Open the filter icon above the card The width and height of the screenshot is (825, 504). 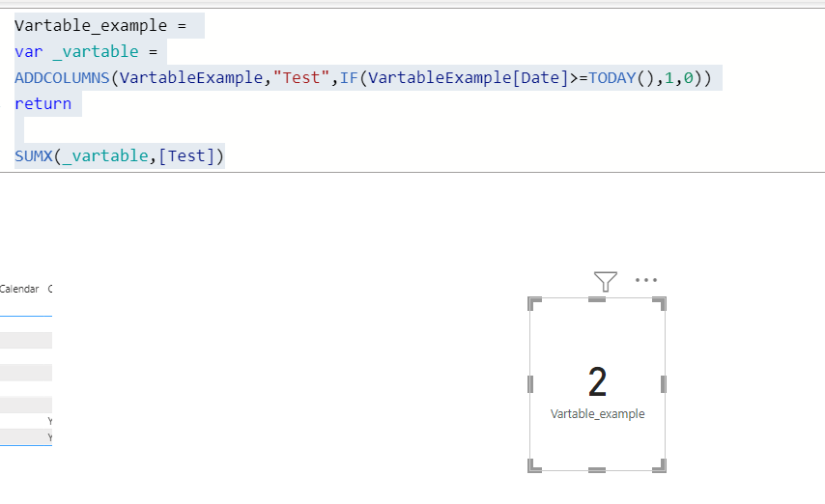tap(605, 282)
